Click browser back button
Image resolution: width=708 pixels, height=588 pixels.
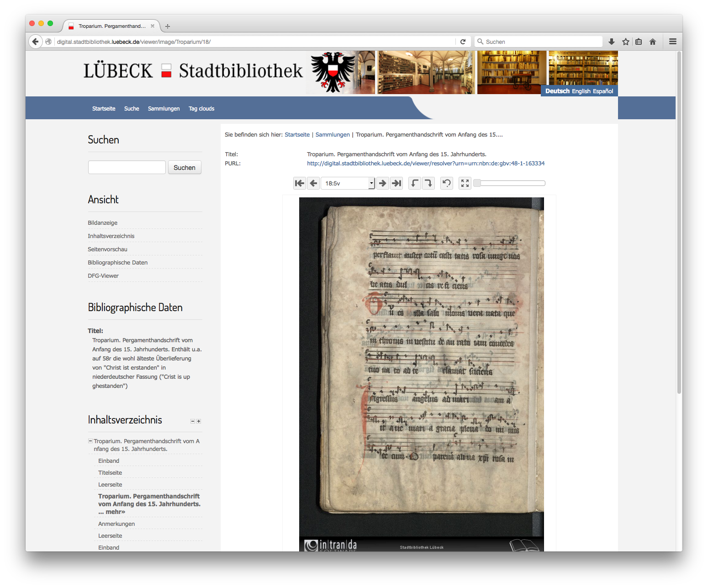tap(36, 42)
